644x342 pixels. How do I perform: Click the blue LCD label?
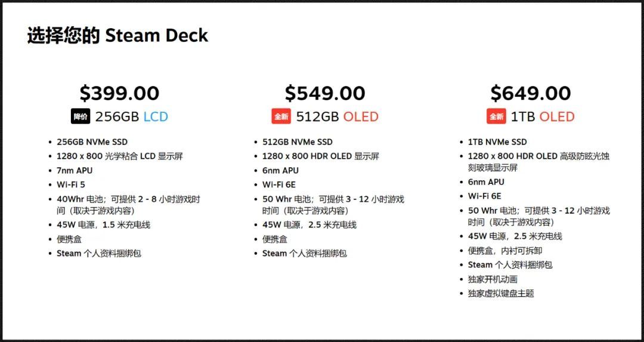[156, 117]
